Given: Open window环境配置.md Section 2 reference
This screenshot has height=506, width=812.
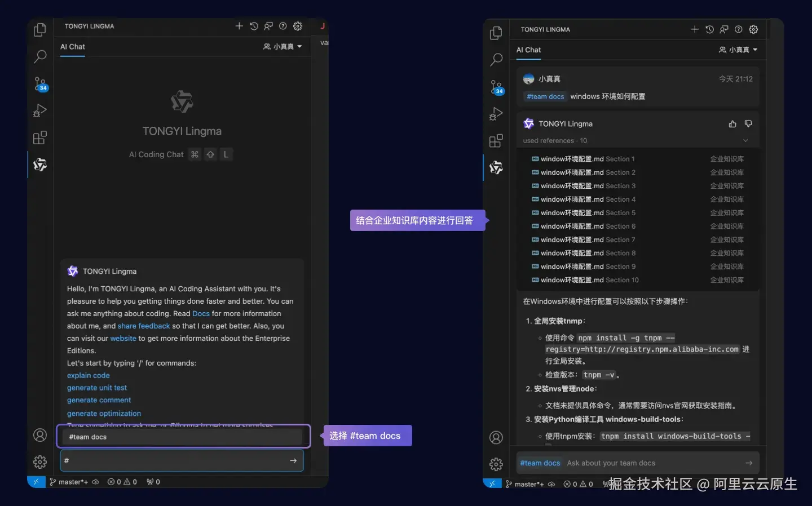Looking at the screenshot, I should tap(638, 172).
